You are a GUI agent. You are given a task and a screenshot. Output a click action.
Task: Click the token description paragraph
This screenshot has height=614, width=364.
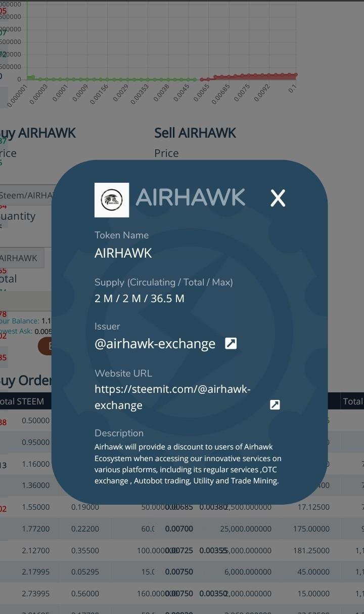coord(188,464)
